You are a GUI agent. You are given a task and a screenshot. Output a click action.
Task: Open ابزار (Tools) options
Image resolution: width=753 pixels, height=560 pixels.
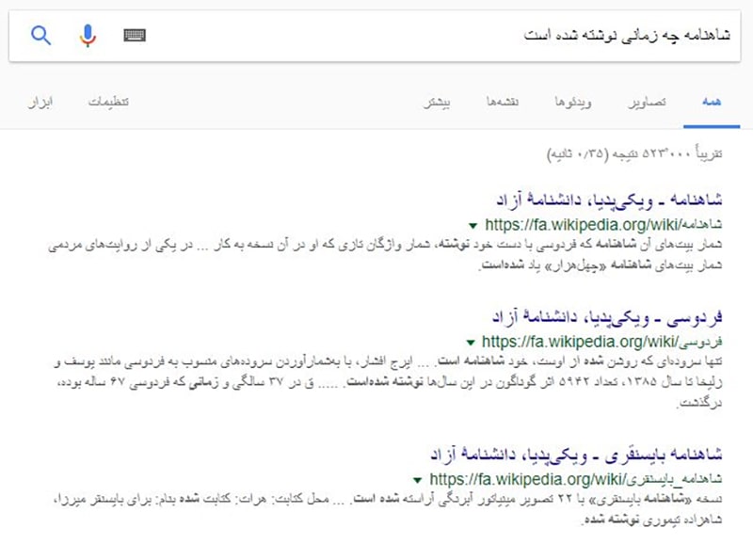tap(40, 102)
